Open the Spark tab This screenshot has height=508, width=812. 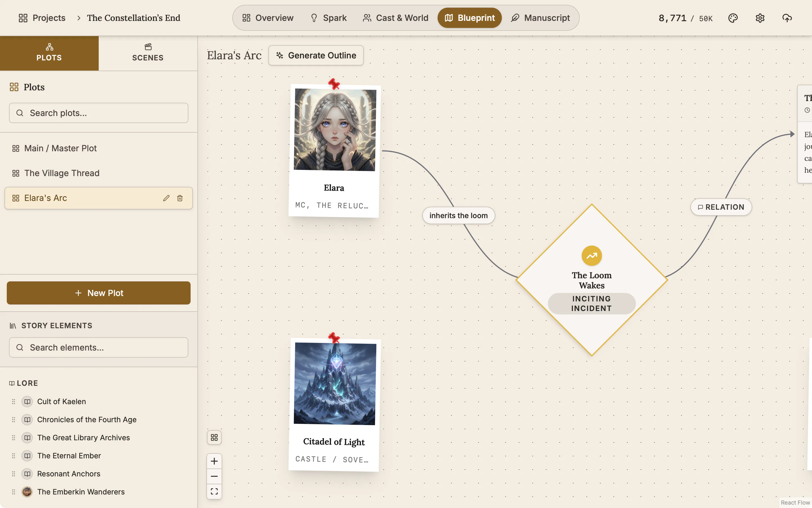(328, 18)
